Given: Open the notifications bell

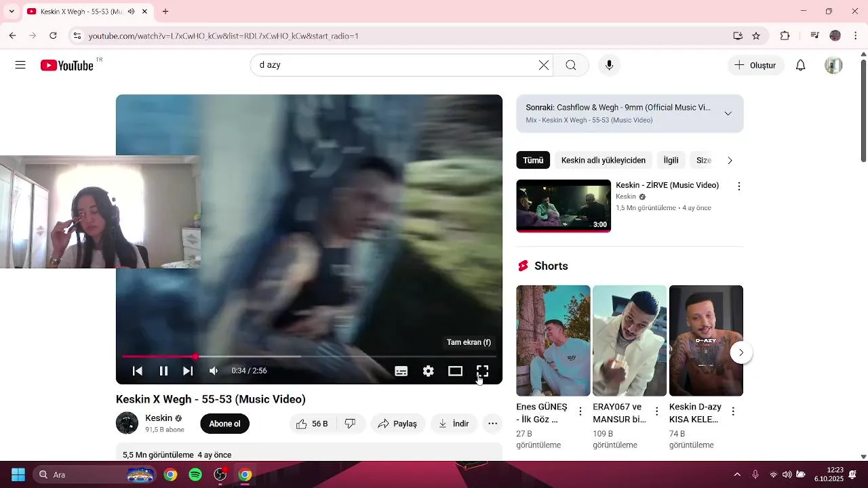Looking at the screenshot, I should pyautogui.click(x=800, y=65).
